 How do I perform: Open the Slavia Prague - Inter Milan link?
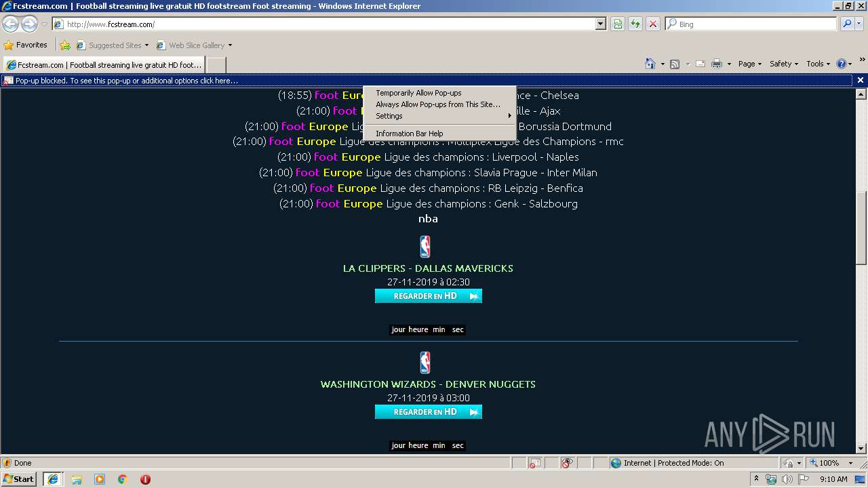[428, 173]
